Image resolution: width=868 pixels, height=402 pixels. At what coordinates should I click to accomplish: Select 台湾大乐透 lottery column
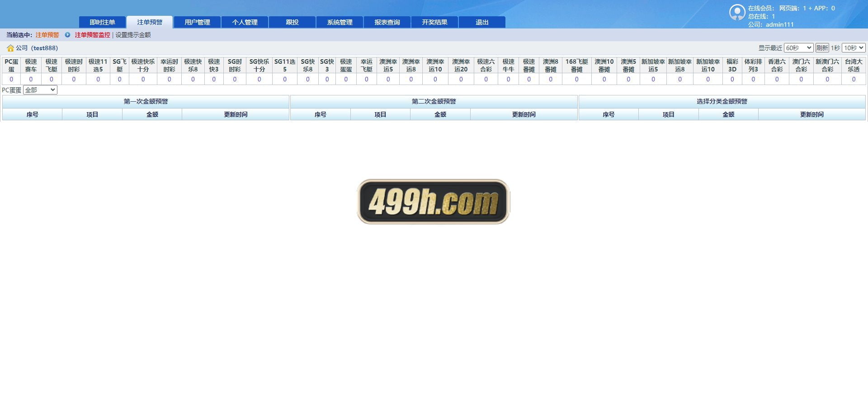[854, 65]
